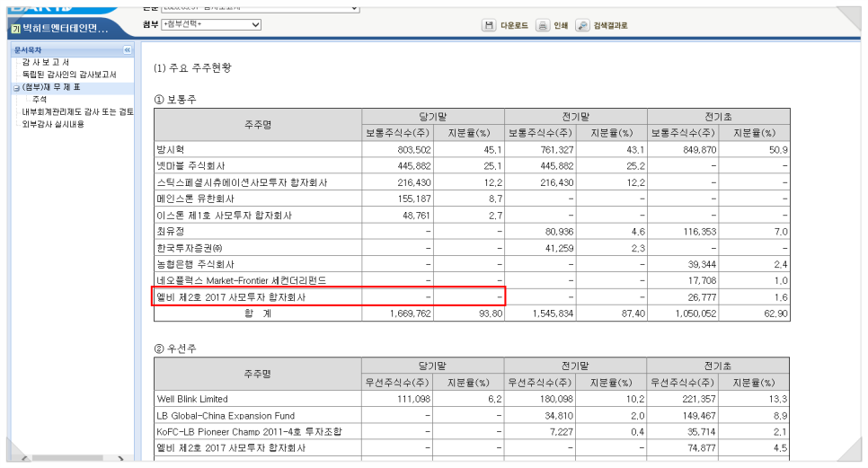Open the 본문 document dropdown at top
Viewport: 868px width, 468px height.
click(261, 8)
